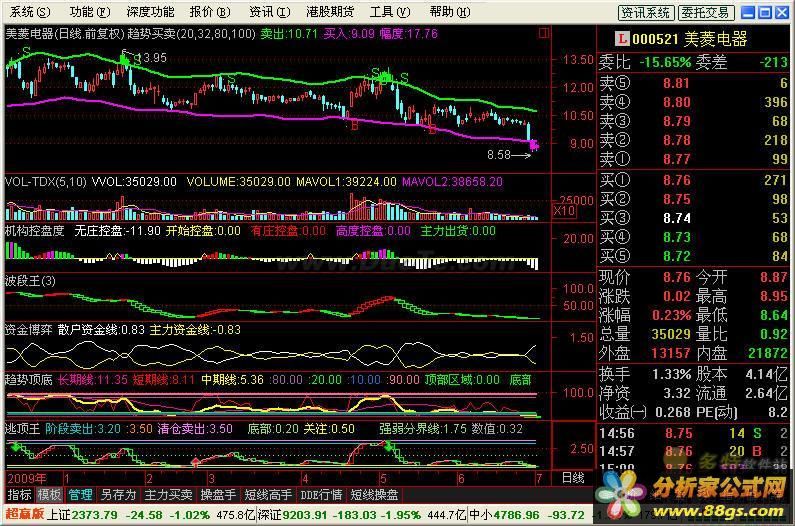Switch to DDE行情 template

click(321, 495)
